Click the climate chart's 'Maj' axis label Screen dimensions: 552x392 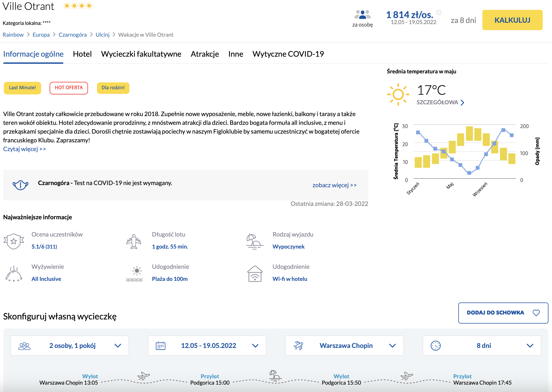point(450,186)
